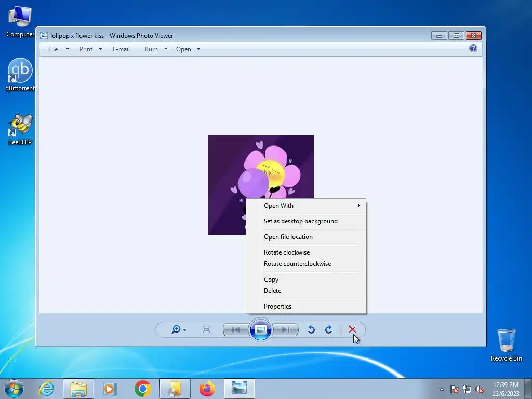Choose Set as desktop background
Screen dimensions: 532x399
(306, 221)
